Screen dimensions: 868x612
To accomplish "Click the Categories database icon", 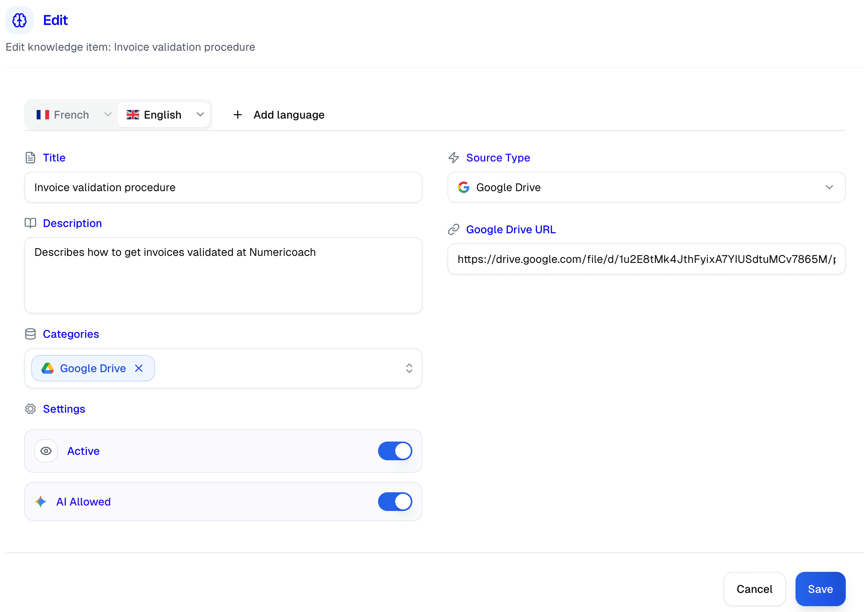I will point(30,334).
